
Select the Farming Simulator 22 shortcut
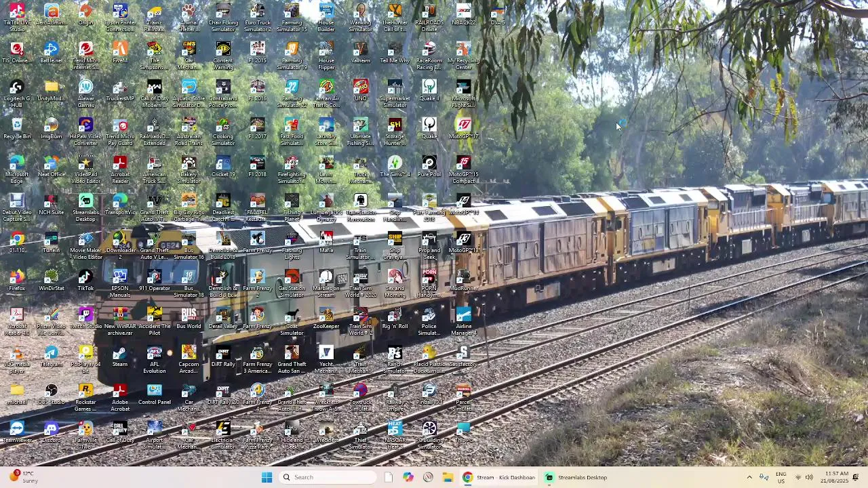(292, 94)
